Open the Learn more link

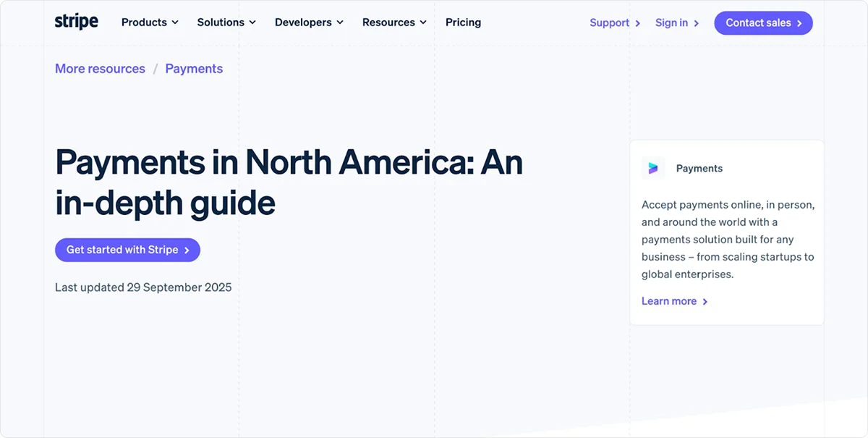669,301
